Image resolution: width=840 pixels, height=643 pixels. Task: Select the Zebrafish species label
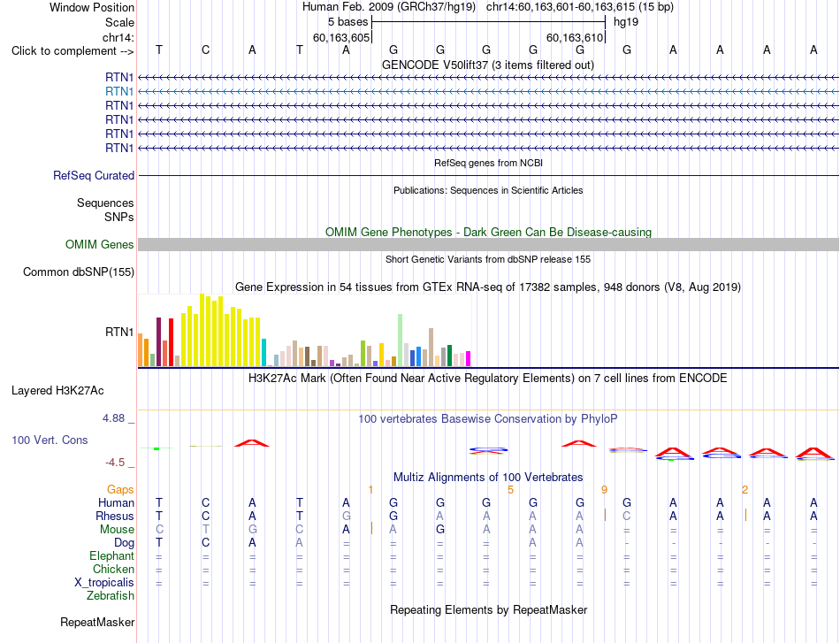click(111, 595)
